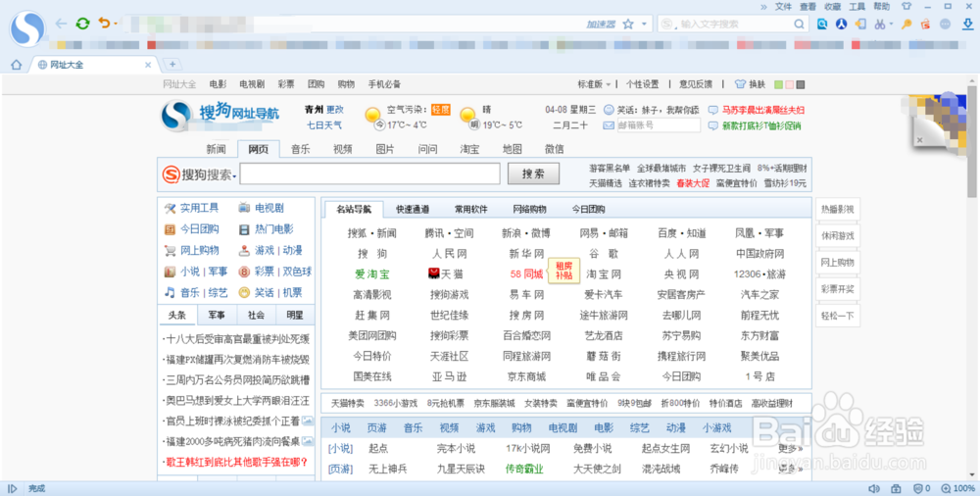The height and width of the screenshot is (496, 980).
Task: Switch to the 图片 search tab
Action: 385,149
